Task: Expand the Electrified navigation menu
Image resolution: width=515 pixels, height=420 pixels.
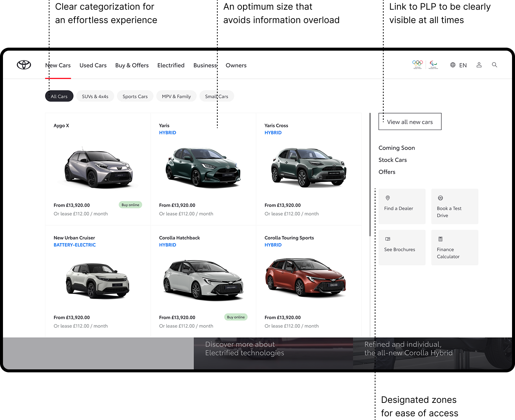Action: click(x=171, y=65)
